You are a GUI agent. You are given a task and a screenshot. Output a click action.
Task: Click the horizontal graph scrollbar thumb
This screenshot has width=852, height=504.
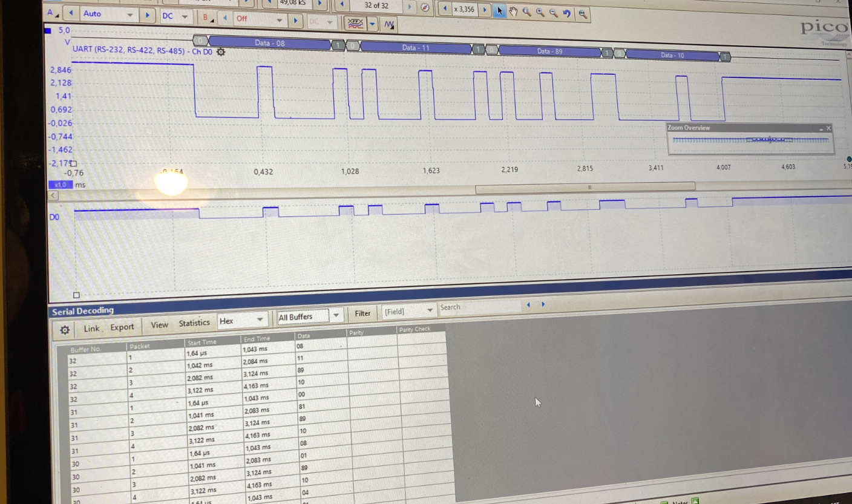(x=585, y=188)
